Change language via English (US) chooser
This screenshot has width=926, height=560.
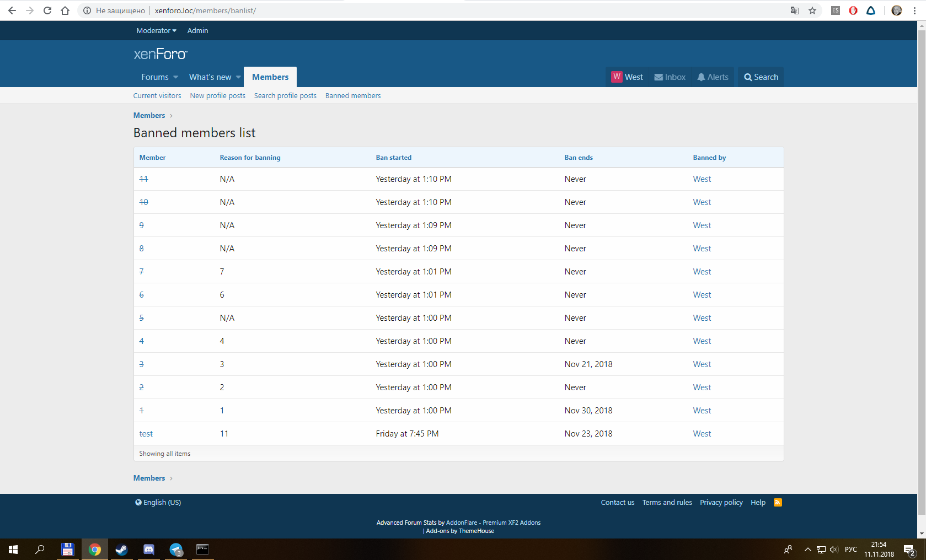(x=158, y=503)
